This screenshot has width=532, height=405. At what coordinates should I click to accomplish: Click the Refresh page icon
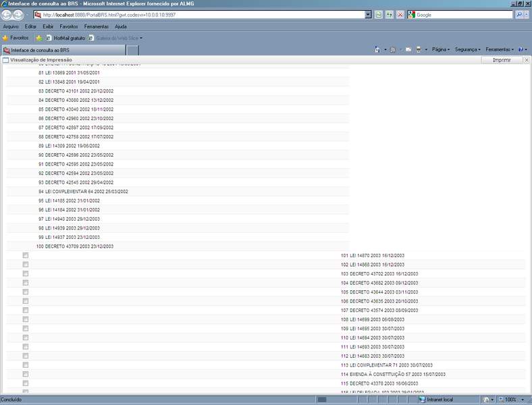point(390,14)
